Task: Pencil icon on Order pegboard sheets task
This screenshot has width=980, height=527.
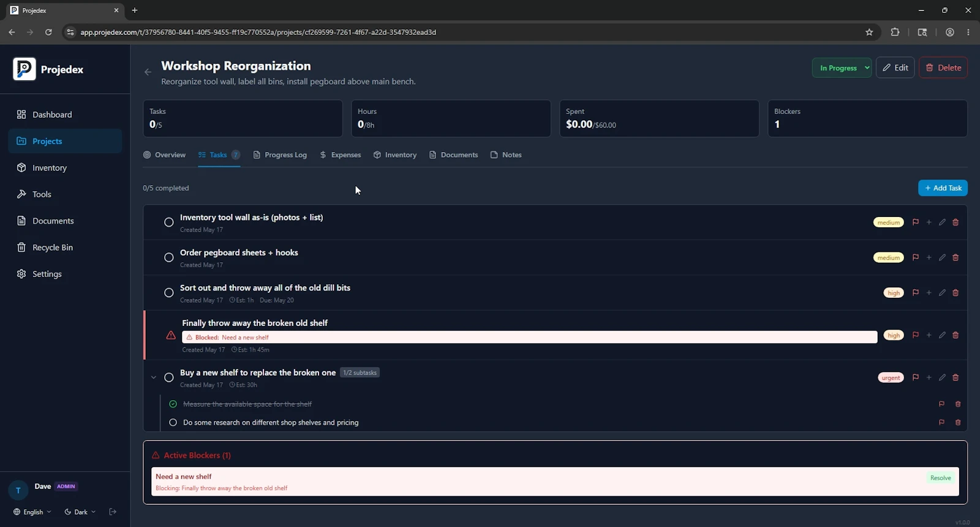Action: click(x=942, y=257)
